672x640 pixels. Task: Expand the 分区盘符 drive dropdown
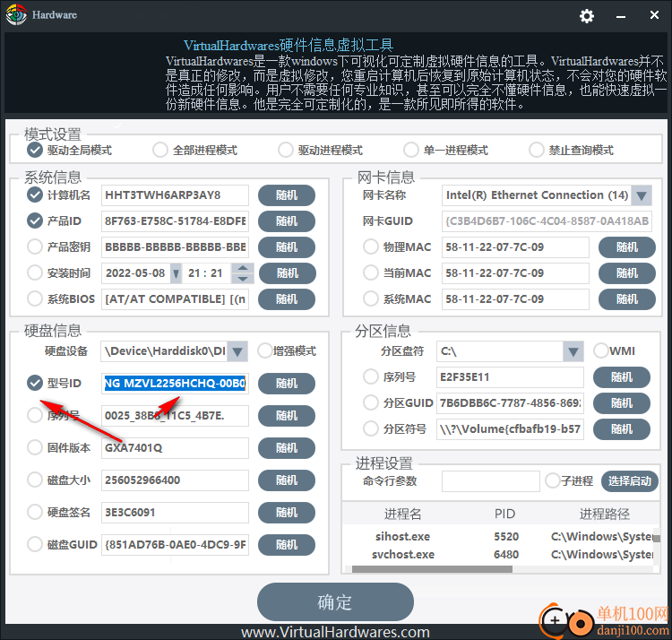tap(573, 351)
